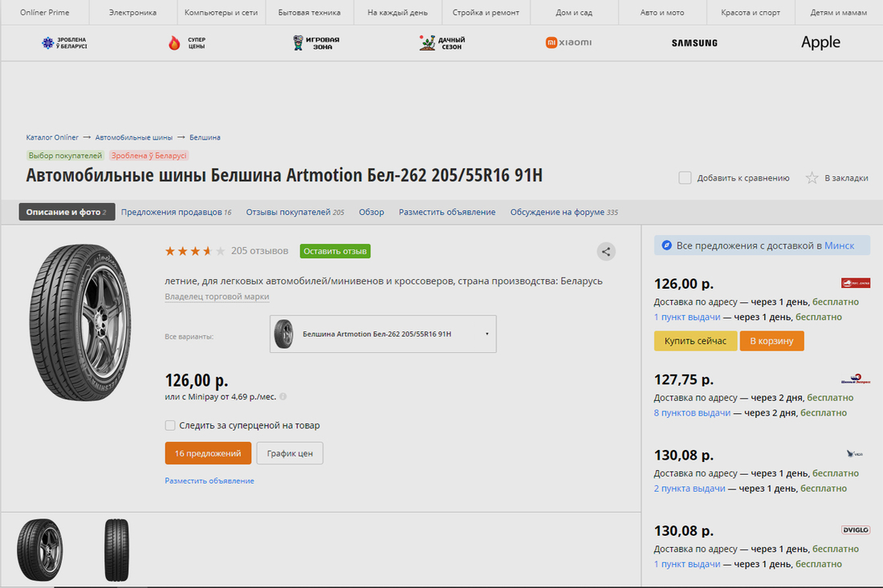The image size is (883, 588).
Task: Open the Samsung brand logo
Action: point(694,43)
